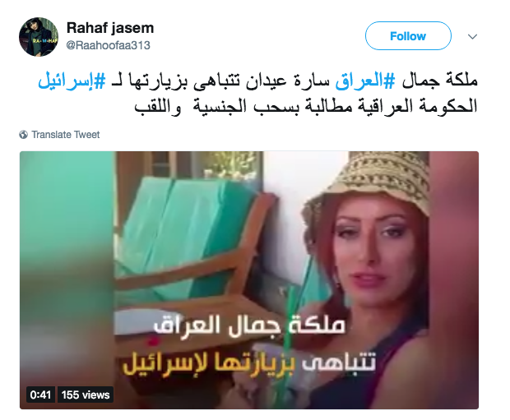510x420 pixels.
Task: Click the name سارة عيدان in tweet text
Action: click(286, 81)
